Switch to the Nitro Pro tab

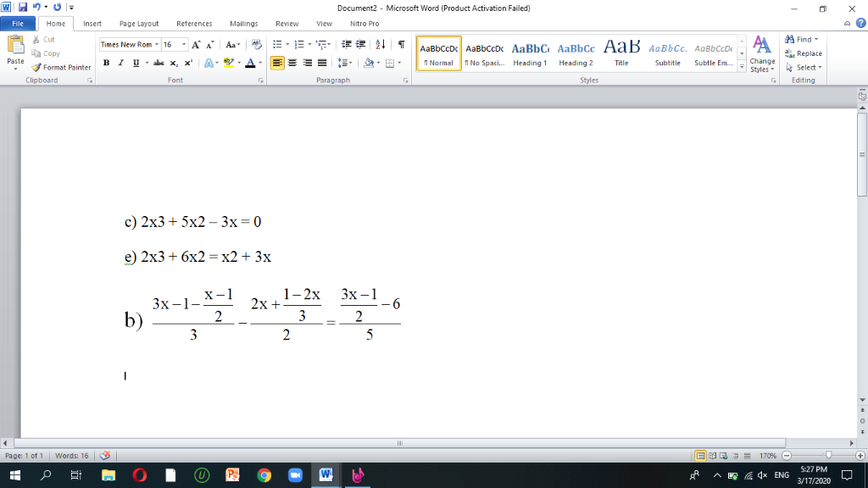pyautogui.click(x=364, y=24)
